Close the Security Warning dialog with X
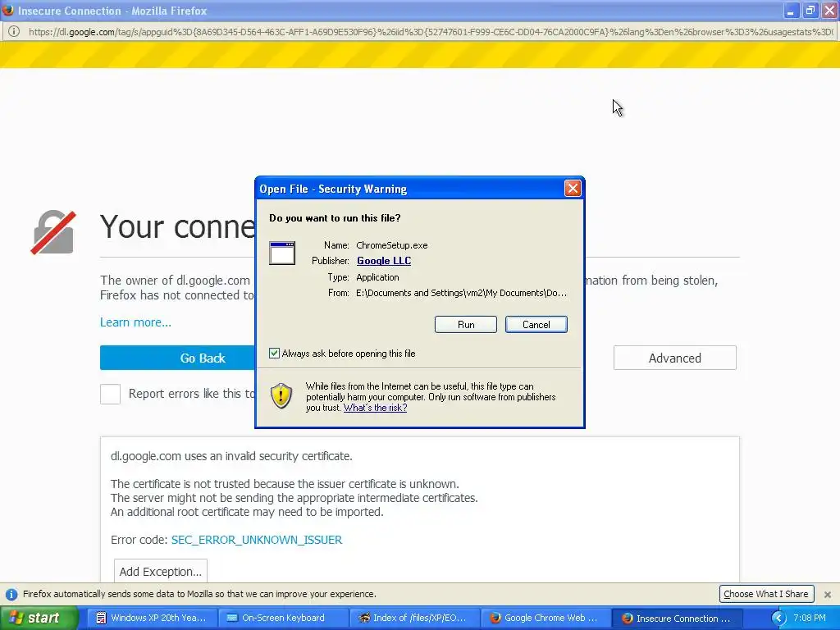This screenshot has width=840, height=630. [x=573, y=189]
